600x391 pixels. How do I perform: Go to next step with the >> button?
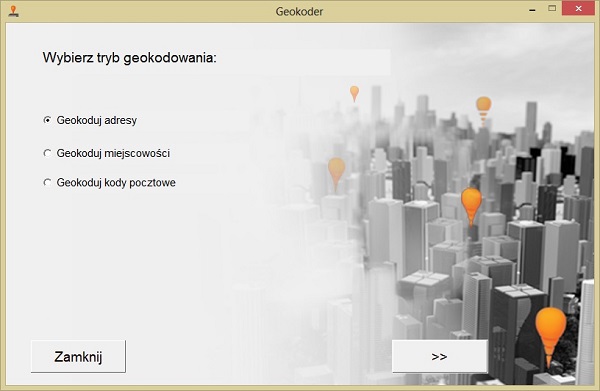(440, 357)
